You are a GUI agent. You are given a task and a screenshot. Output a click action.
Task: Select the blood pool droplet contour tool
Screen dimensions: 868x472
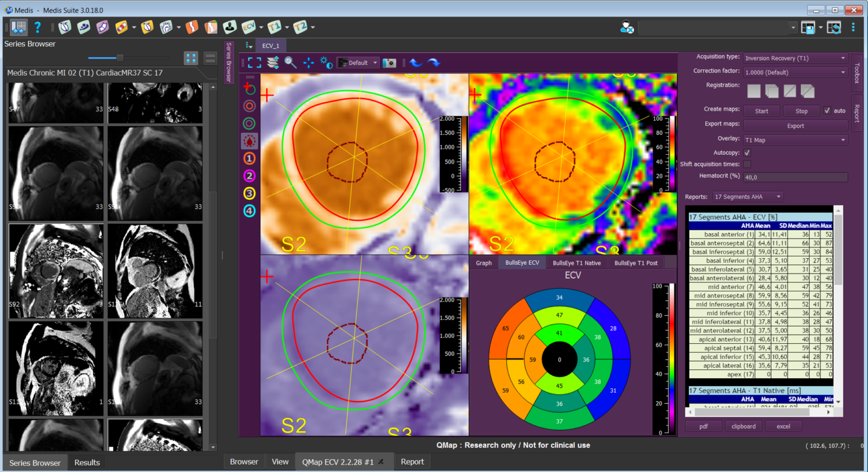(249, 141)
